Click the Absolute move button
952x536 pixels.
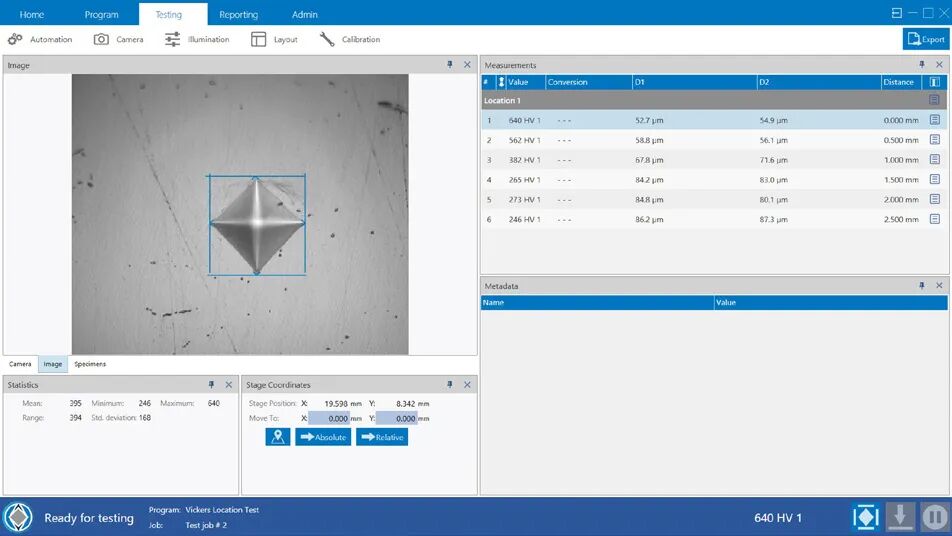click(x=323, y=437)
